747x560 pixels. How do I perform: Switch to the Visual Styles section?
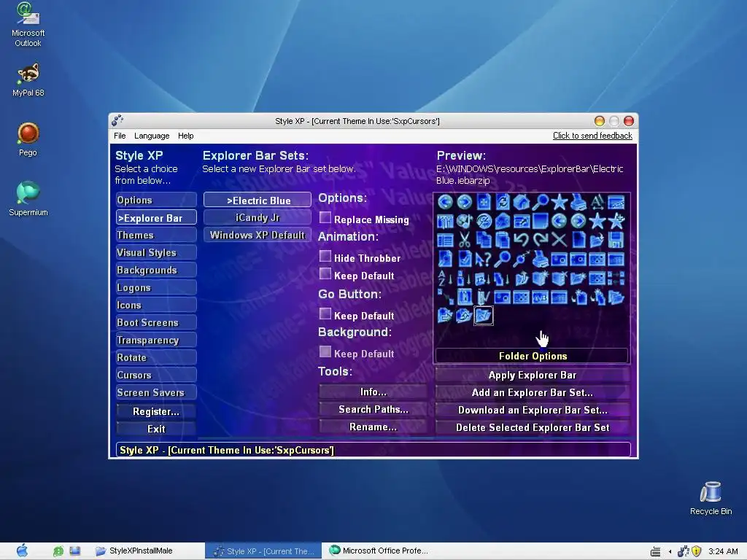pyautogui.click(x=156, y=252)
